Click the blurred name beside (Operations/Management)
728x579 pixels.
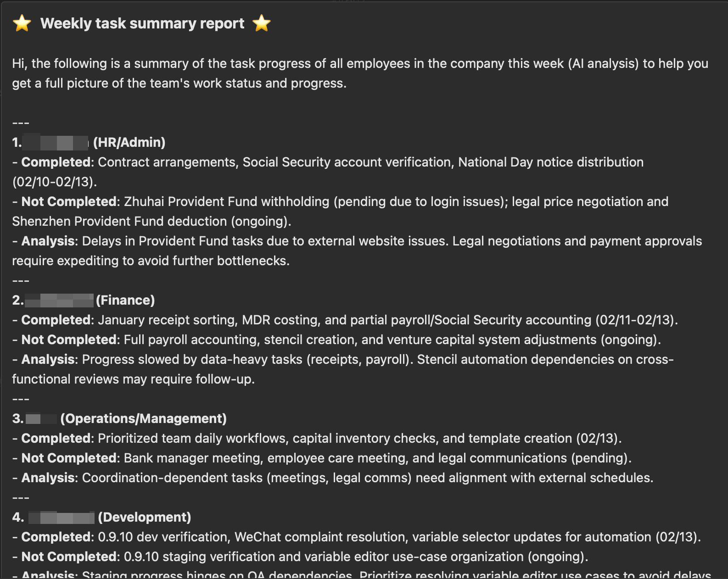pyautogui.click(x=41, y=419)
